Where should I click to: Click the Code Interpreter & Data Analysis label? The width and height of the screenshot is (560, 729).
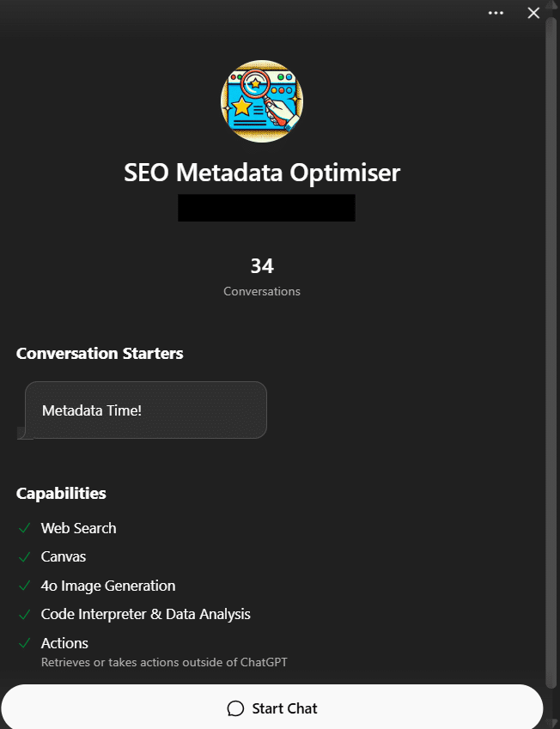click(146, 614)
